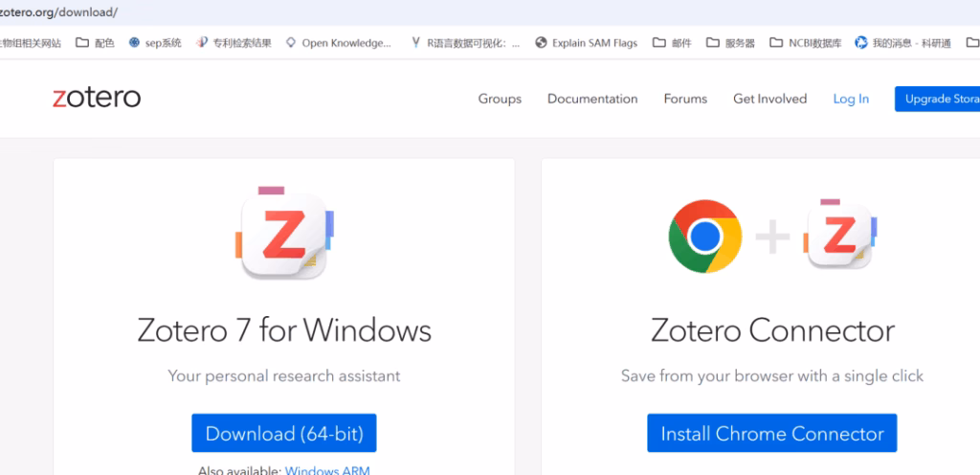
Task: Expand the 服务器 bookmark folder
Action: (x=730, y=43)
